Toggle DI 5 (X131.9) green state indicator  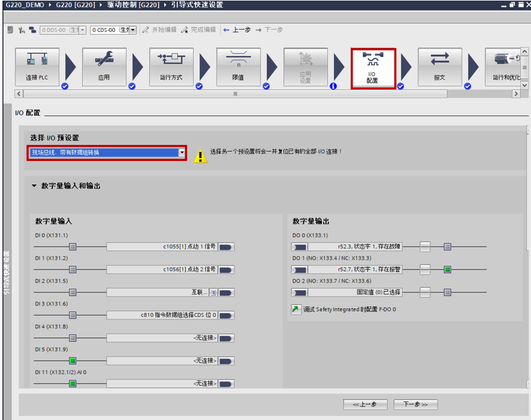72,361
